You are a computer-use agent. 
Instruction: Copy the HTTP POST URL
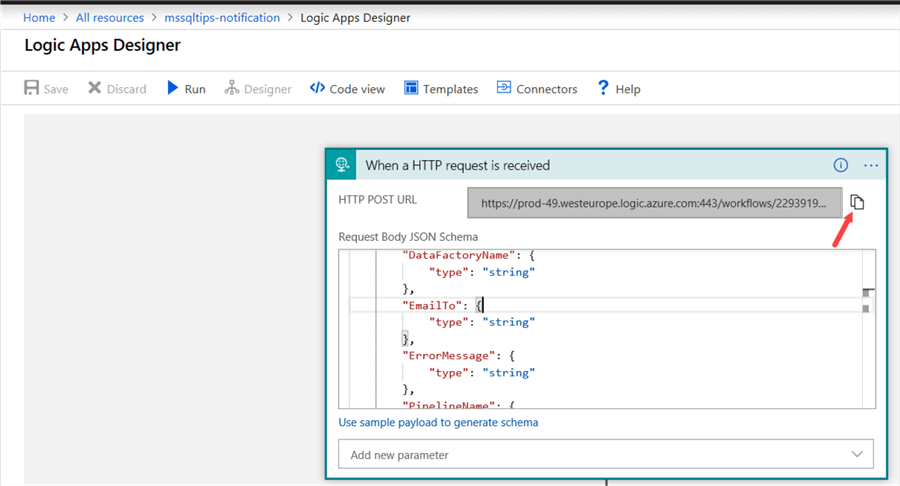tap(857, 202)
